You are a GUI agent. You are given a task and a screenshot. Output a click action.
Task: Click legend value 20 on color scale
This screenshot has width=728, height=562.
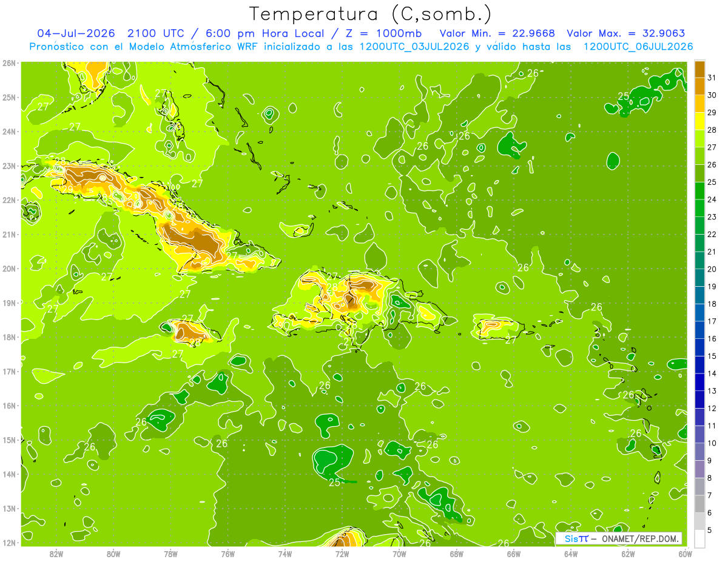click(x=712, y=269)
